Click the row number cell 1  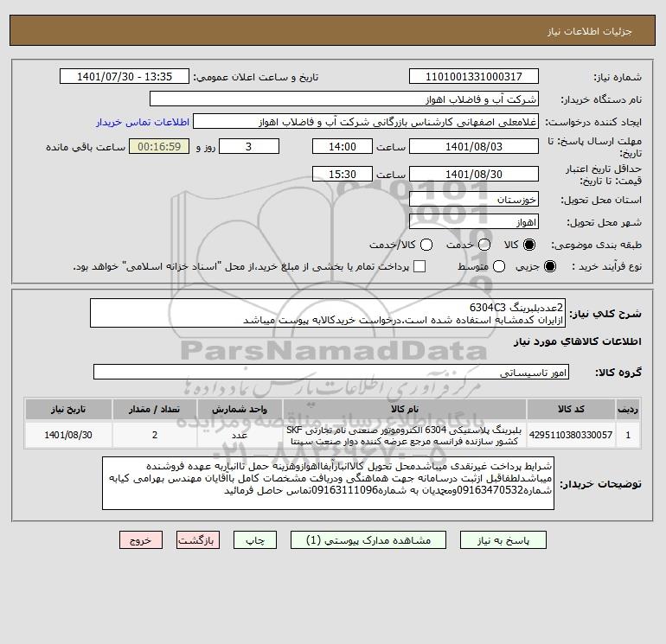click(628, 435)
